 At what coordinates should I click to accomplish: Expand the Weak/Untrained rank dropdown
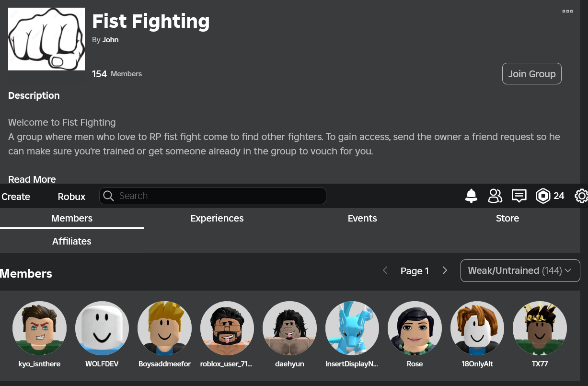[520, 270]
